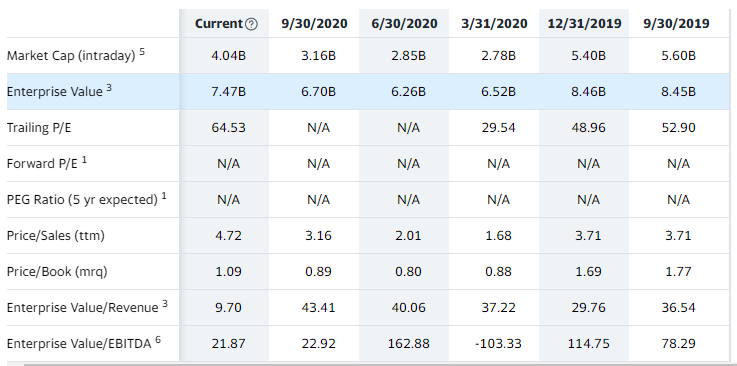Click EV/EBITDA value 162.88

[x=408, y=343]
